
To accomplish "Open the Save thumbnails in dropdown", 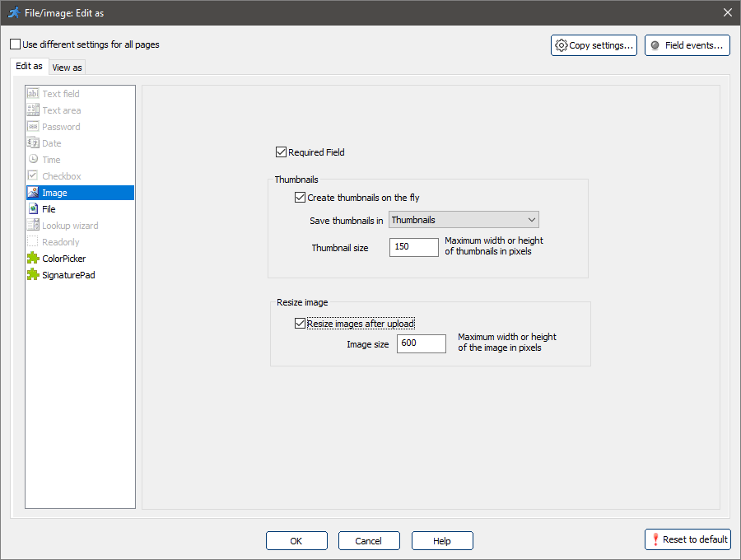I will [464, 220].
